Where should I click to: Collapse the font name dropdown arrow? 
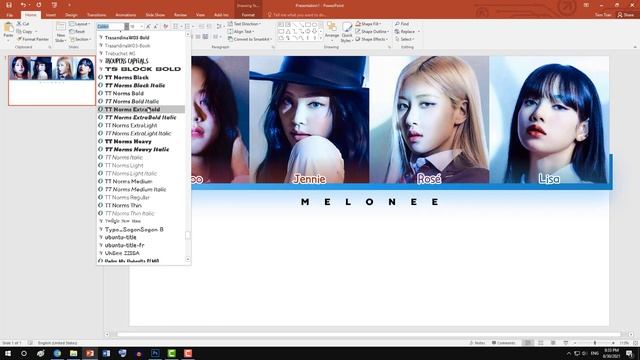127,27
